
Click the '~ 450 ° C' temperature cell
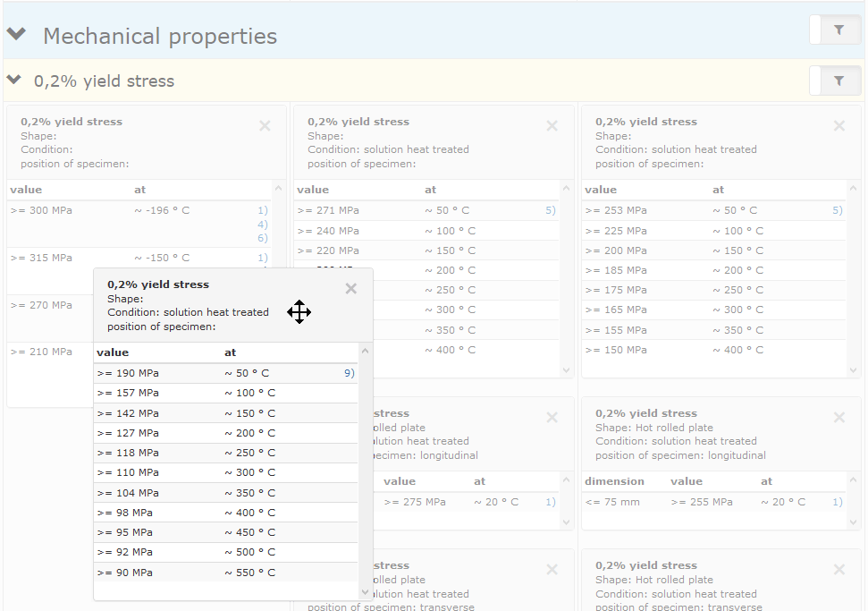pos(249,532)
